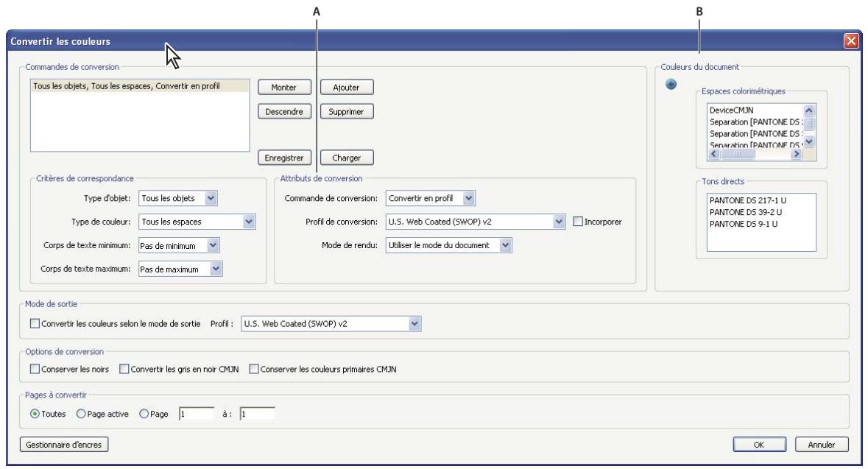Click the starting page number field

(196, 415)
